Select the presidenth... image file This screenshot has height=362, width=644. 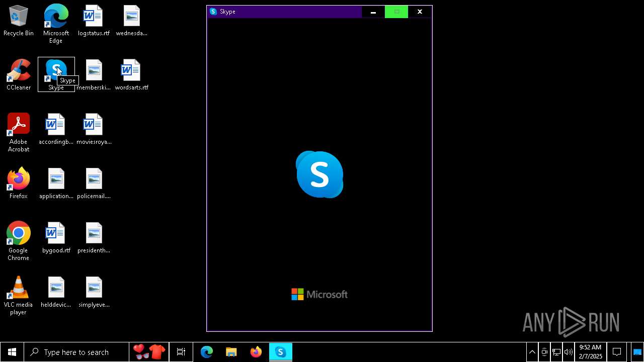click(94, 238)
